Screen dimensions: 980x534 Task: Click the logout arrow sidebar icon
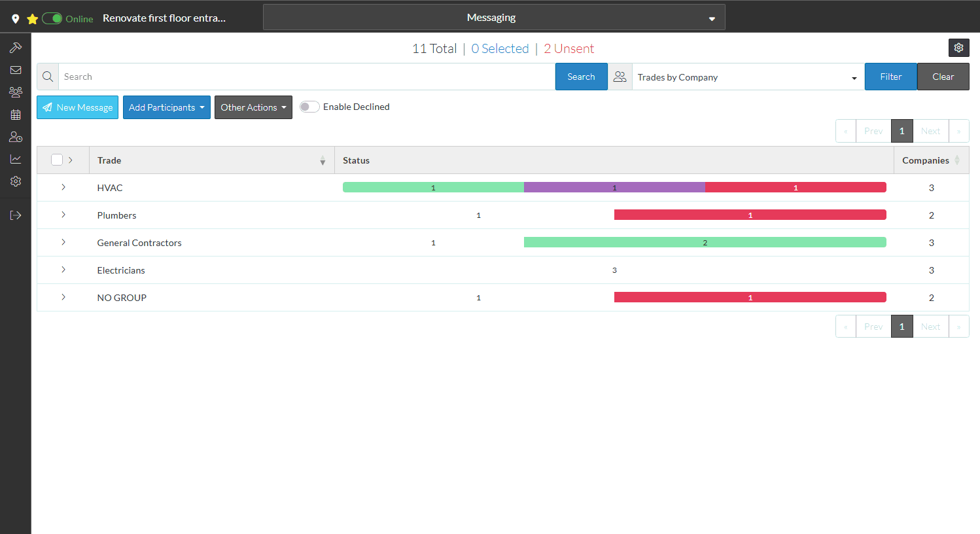(16, 215)
